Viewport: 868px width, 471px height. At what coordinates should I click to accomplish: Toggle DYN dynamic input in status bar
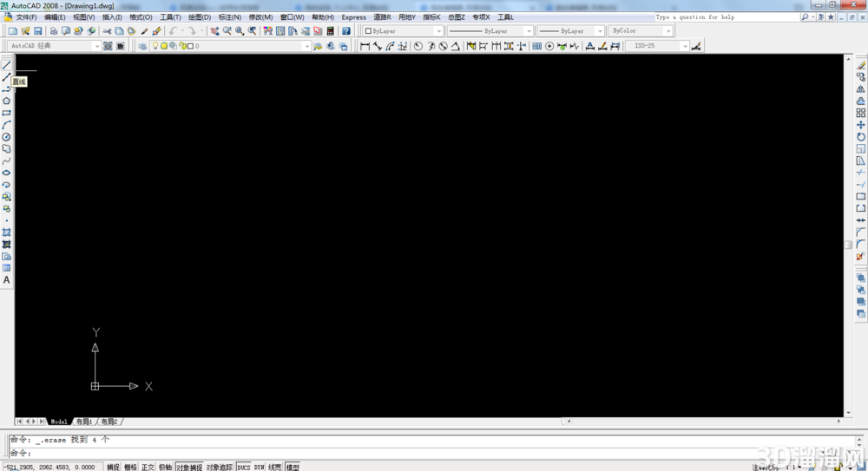click(259, 468)
